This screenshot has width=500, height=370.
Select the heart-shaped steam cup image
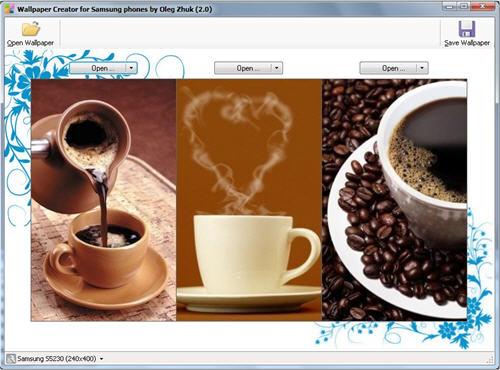[249, 200]
